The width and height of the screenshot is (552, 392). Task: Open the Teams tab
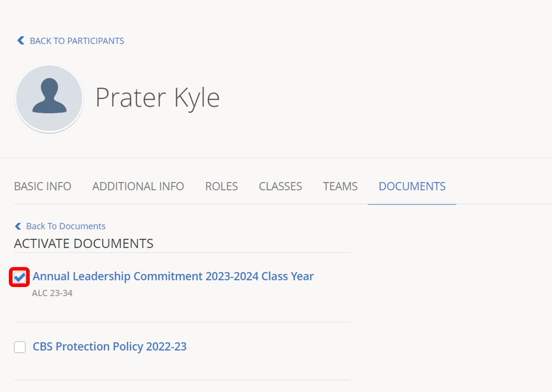point(340,186)
